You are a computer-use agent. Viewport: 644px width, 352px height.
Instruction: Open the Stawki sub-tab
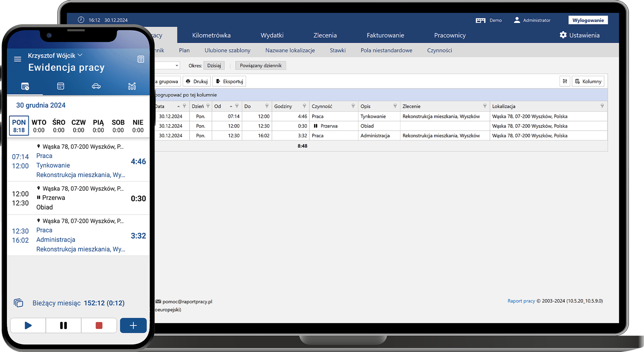[337, 50]
